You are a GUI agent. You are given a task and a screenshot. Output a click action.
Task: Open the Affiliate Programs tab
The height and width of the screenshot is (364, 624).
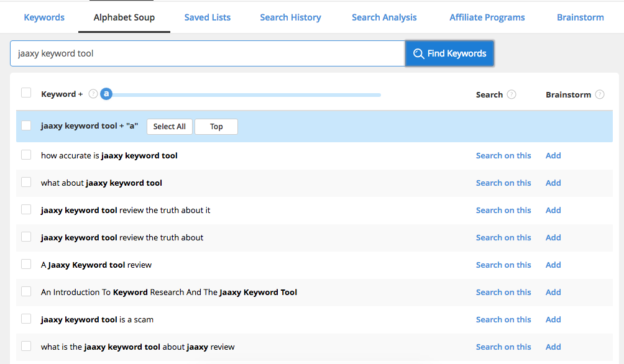coord(487,17)
